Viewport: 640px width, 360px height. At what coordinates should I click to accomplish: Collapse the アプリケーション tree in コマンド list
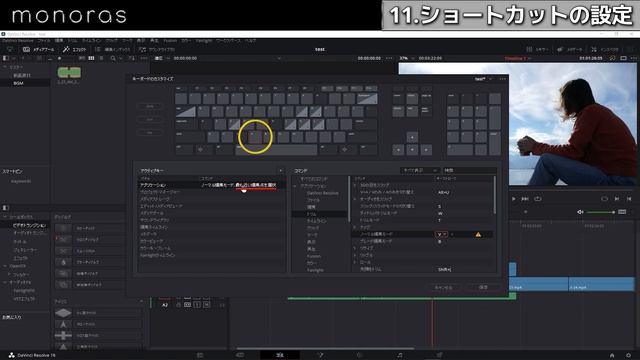pos(295,186)
